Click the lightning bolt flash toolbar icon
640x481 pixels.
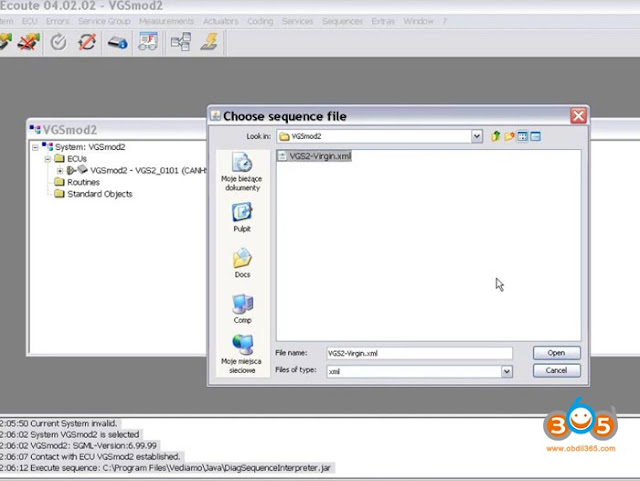(209, 42)
